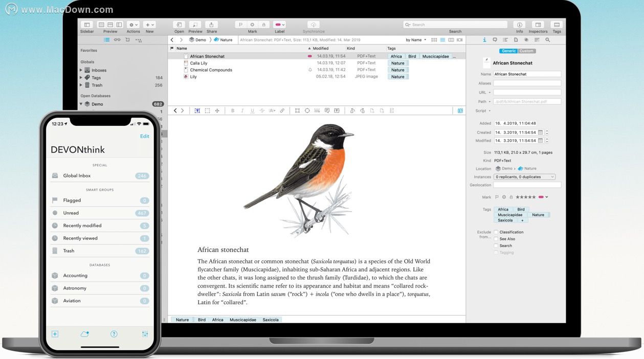Select the Calla Lily document row
The height and width of the screenshot is (359, 644).
point(317,63)
